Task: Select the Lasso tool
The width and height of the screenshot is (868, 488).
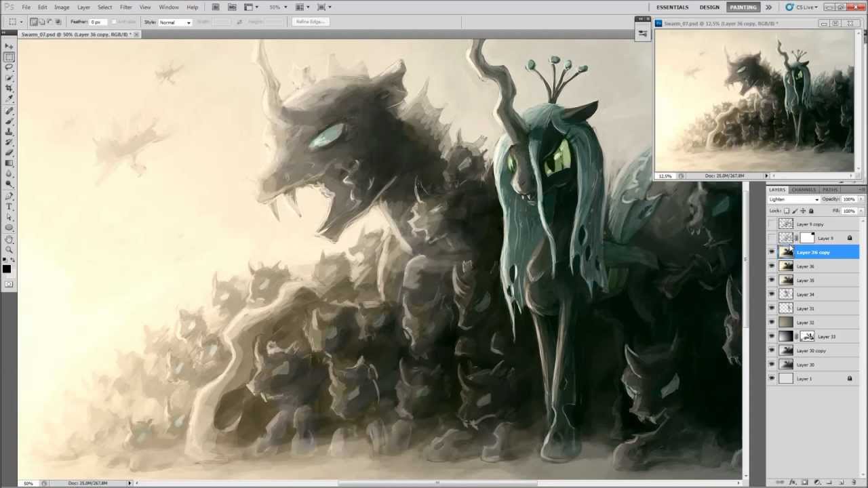Action: click(x=9, y=67)
